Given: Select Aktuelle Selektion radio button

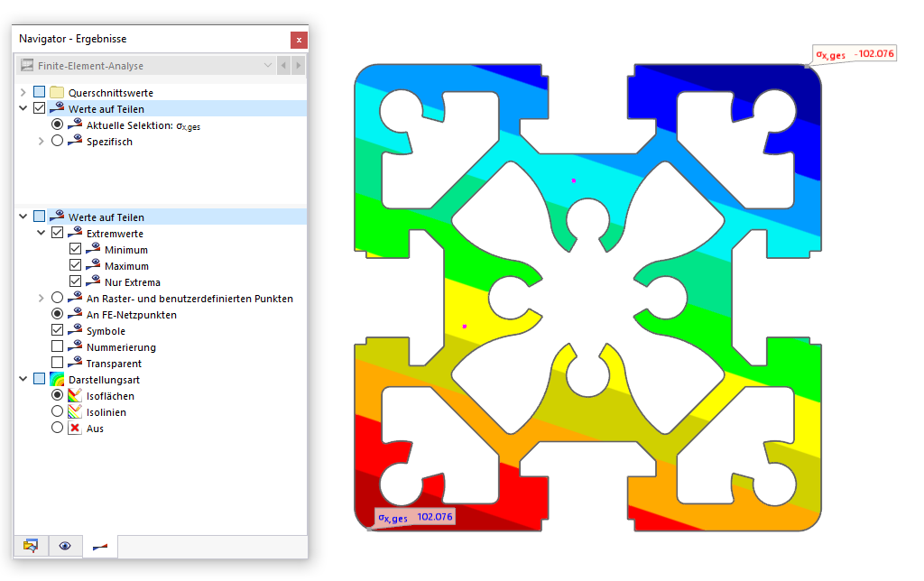Looking at the screenshot, I should [57, 124].
